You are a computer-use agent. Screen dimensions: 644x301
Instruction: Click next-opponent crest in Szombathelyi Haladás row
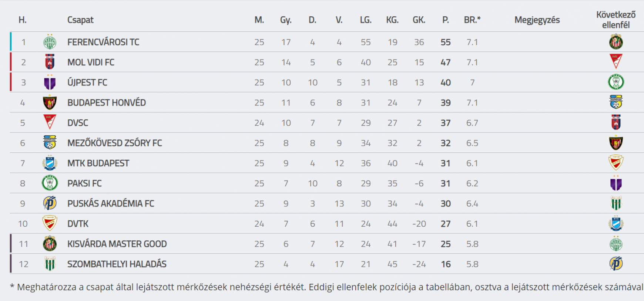tap(616, 264)
